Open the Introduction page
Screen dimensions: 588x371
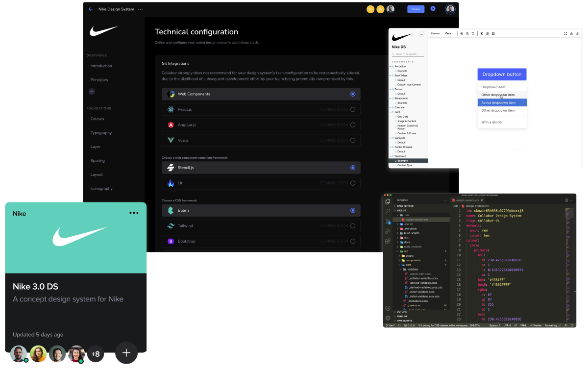coord(101,66)
